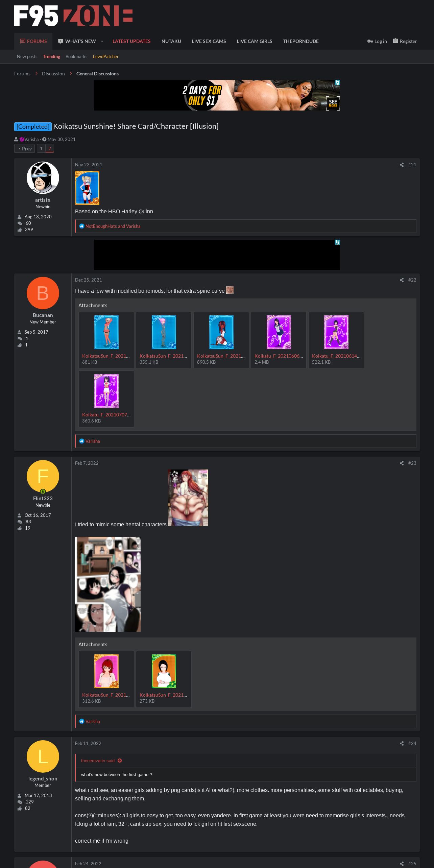The image size is (434, 868).
Task: Open the 522.1 KB Koikatu attachment
Action: click(336, 340)
